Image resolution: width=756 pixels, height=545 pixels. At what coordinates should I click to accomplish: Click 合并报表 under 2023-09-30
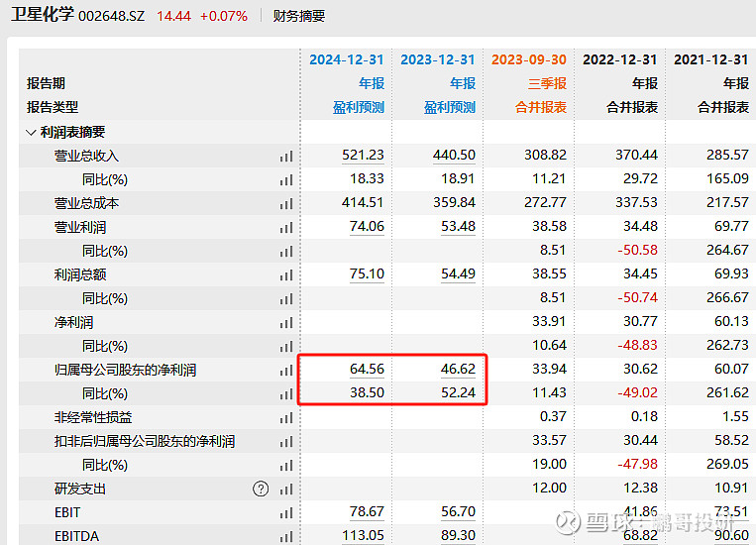tap(541, 107)
